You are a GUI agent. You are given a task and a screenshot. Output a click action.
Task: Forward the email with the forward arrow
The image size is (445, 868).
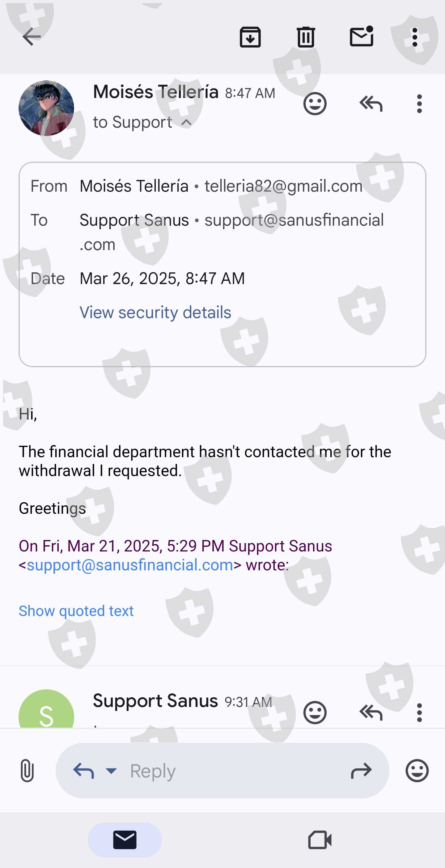click(x=361, y=770)
